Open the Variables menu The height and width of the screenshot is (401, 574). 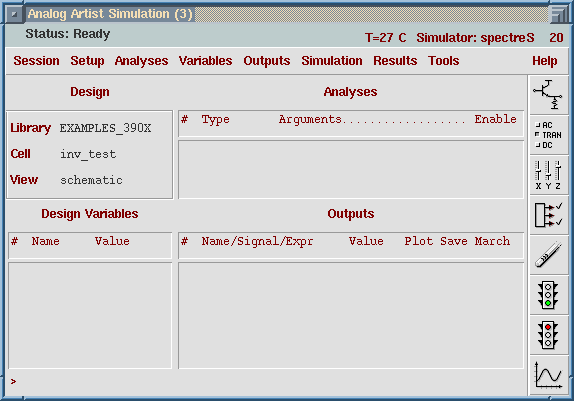pos(205,61)
